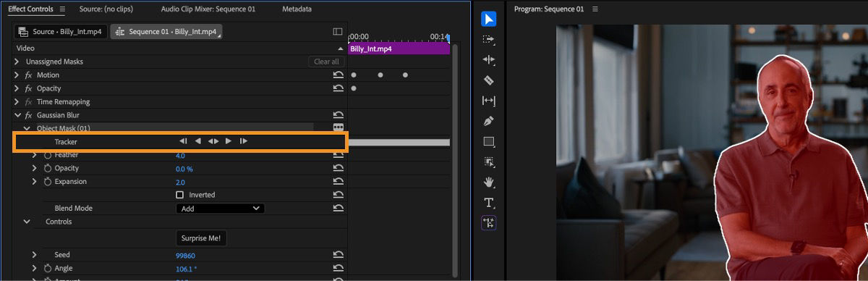Select the Selection tool arrow

(489, 20)
